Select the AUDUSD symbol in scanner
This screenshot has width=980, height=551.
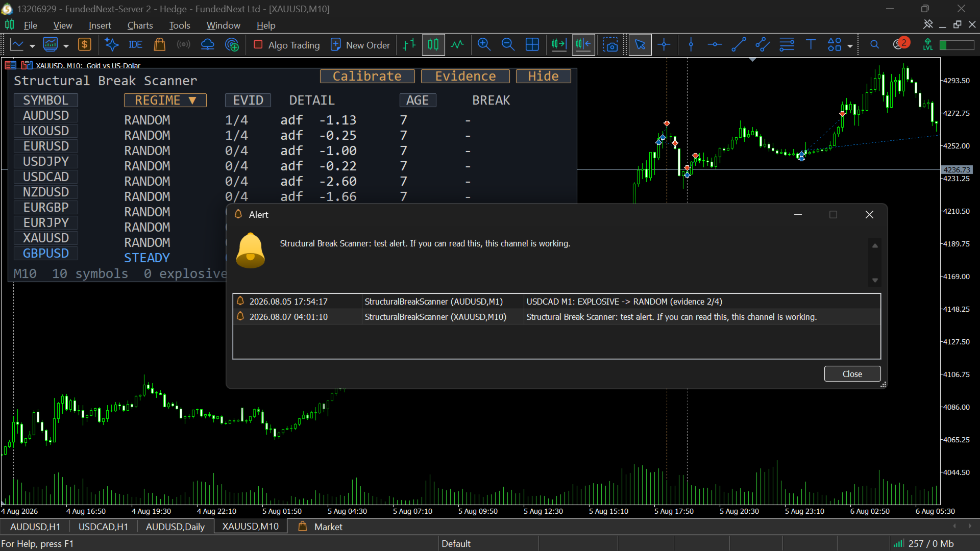45,116
